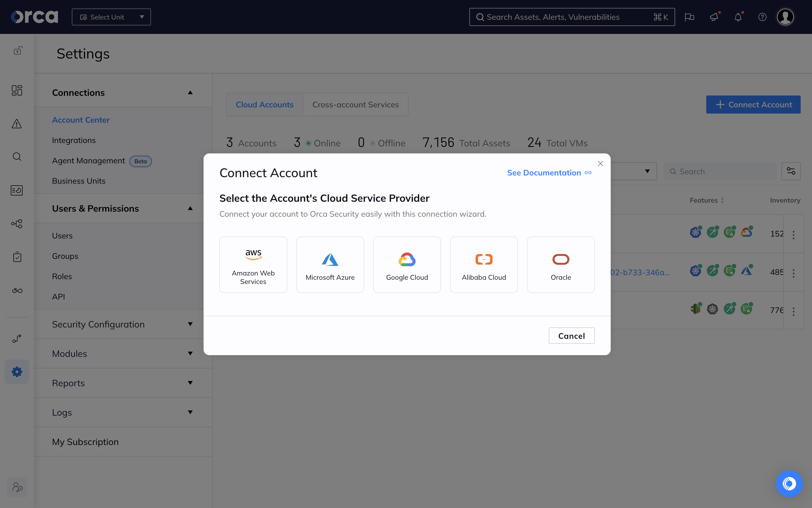812x508 pixels.
Task: Collapse the Connections section
Action: click(190, 93)
